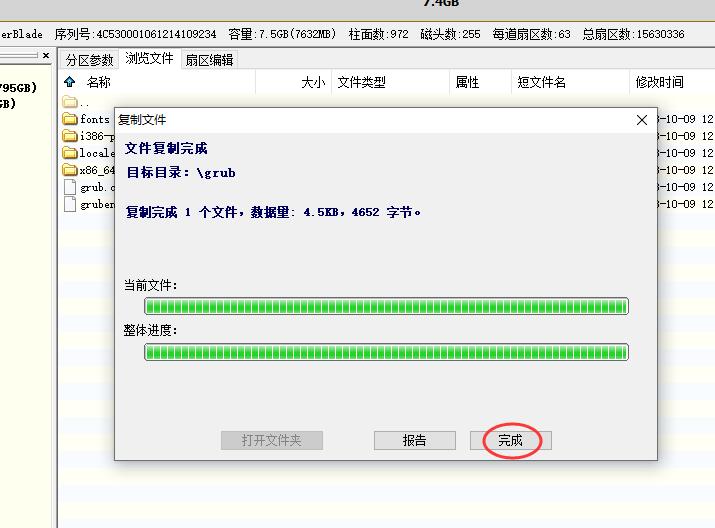Viewport: 715px width, 528px height.
Task: Close the 复制文件 dialog
Action: (x=642, y=120)
